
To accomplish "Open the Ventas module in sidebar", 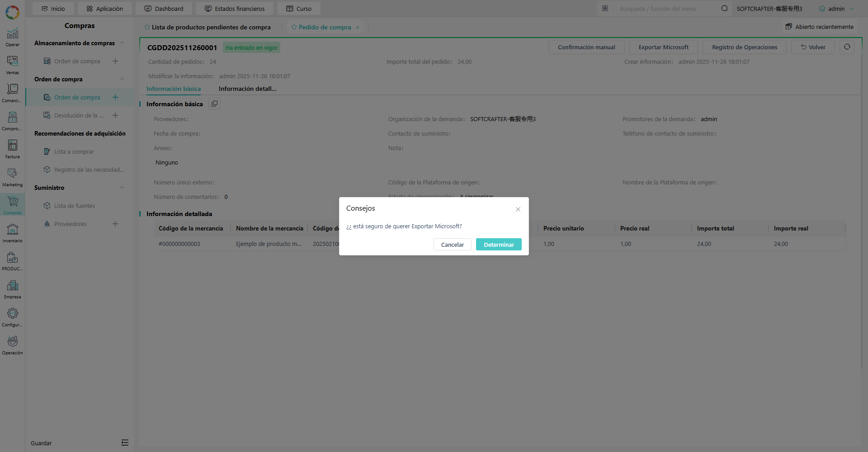I will [12, 65].
